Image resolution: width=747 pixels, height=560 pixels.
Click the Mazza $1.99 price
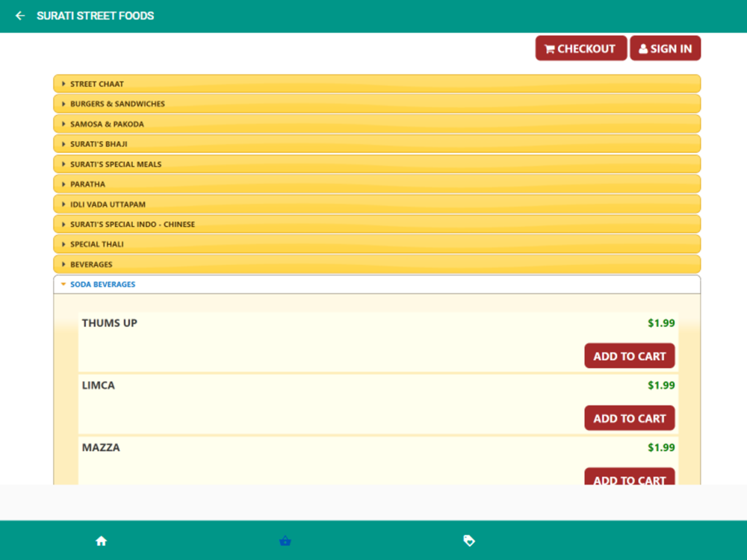[661, 447]
